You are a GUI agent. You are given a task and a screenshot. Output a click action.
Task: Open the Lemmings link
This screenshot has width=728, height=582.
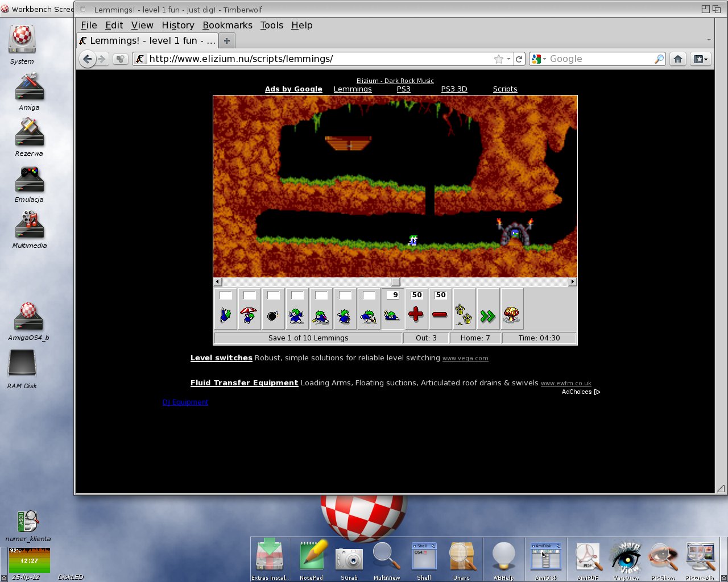point(353,89)
